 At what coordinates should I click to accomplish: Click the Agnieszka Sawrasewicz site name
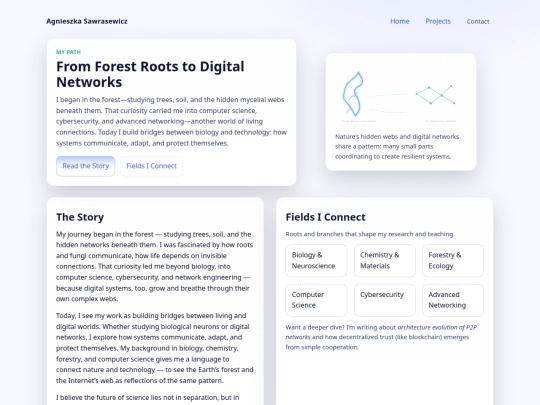tap(87, 21)
